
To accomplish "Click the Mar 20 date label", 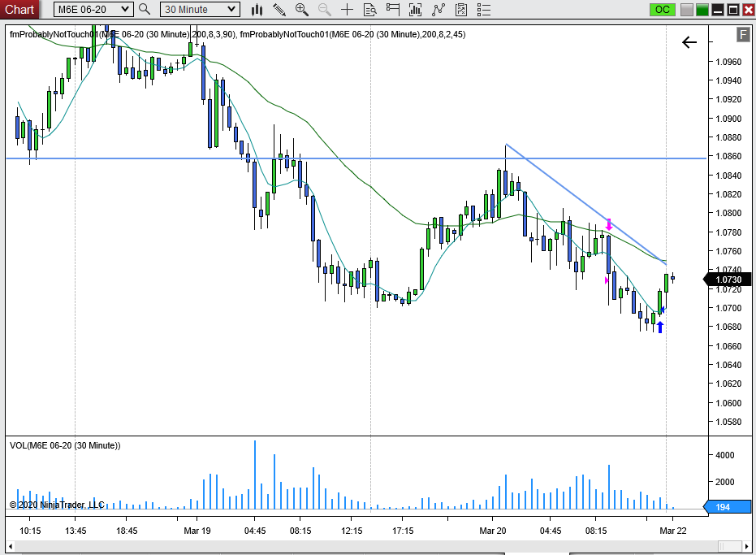I will (493, 531).
